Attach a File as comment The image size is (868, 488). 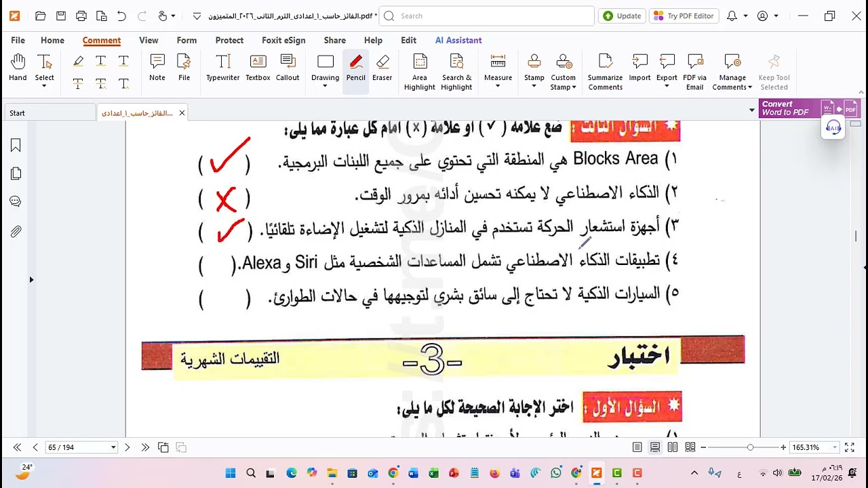pos(184,68)
